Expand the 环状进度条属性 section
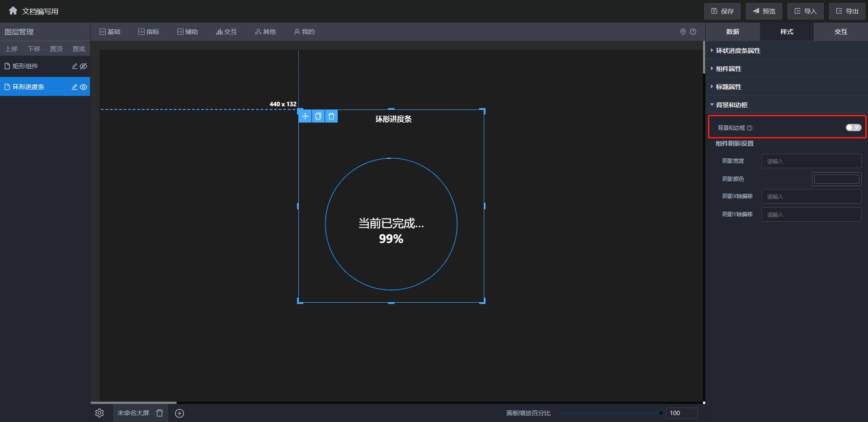 pyautogui.click(x=738, y=51)
